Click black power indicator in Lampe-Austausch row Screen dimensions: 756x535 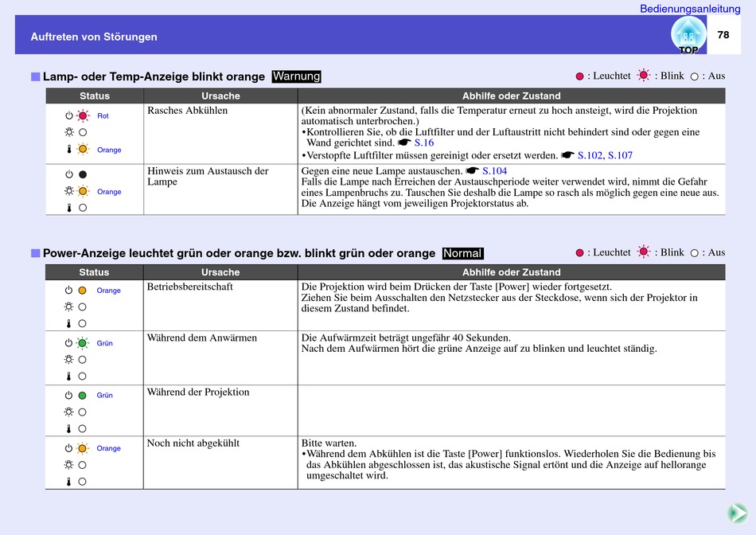pos(83,174)
